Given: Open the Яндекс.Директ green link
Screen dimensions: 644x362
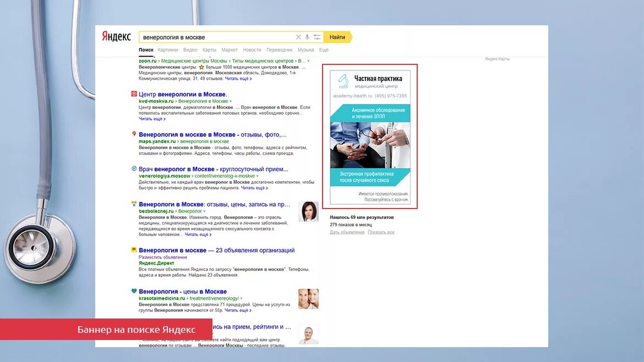Looking at the screenshot, I should tap(156, 263).
